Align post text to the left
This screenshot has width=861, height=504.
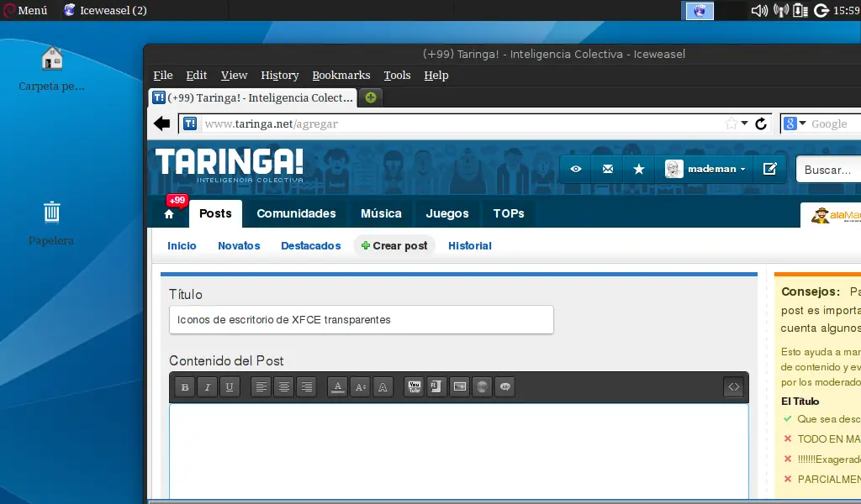tap(261, 387)
